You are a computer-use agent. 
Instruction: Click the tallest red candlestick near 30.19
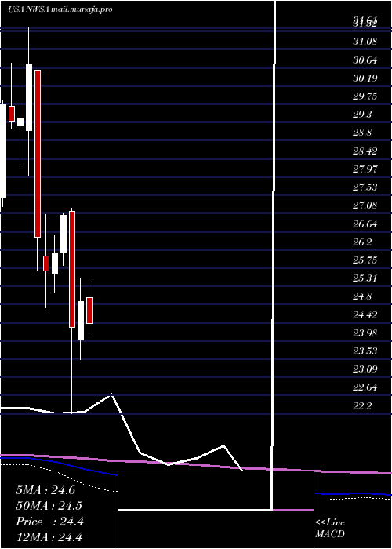click(x=38, y=154)
